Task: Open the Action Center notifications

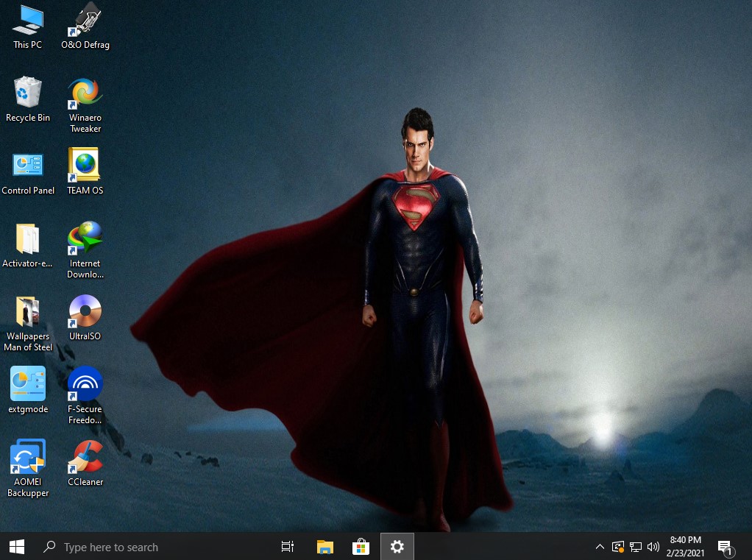Action: (x=726, y=547)
